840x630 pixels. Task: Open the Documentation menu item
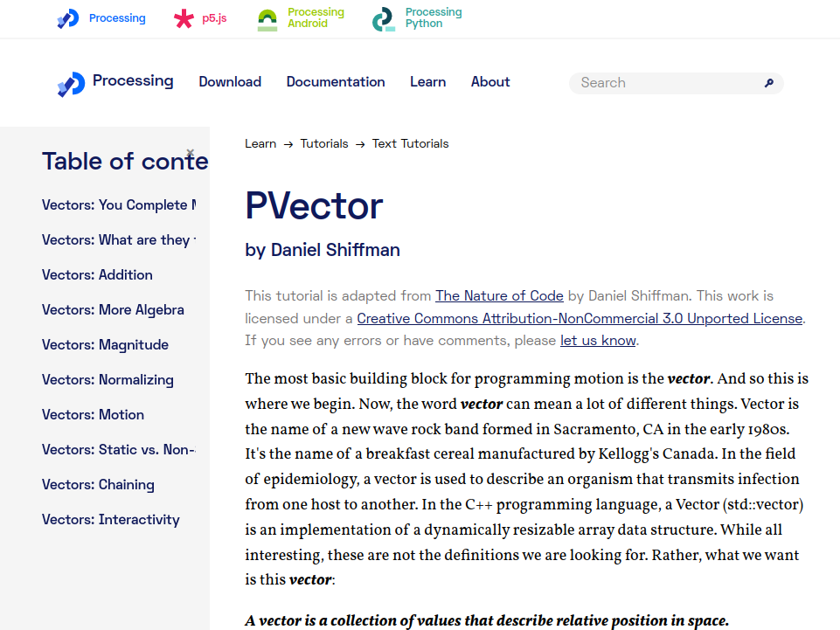coord(336,82)
